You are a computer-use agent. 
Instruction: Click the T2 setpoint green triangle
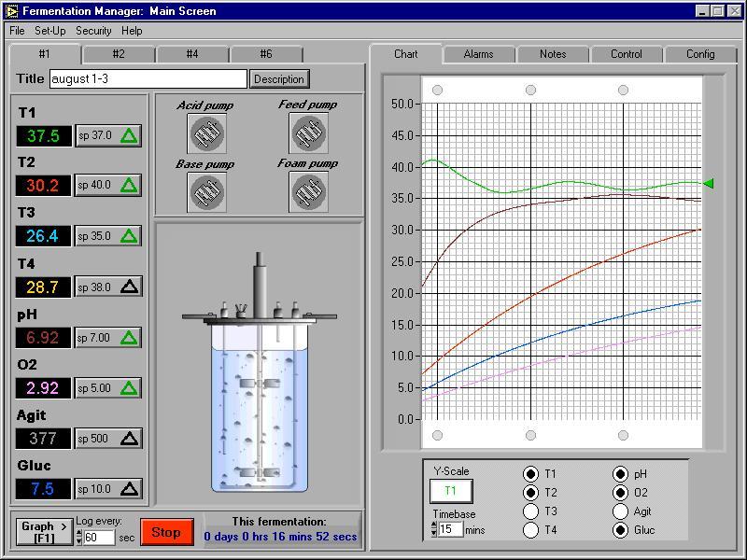click(129, 185)
